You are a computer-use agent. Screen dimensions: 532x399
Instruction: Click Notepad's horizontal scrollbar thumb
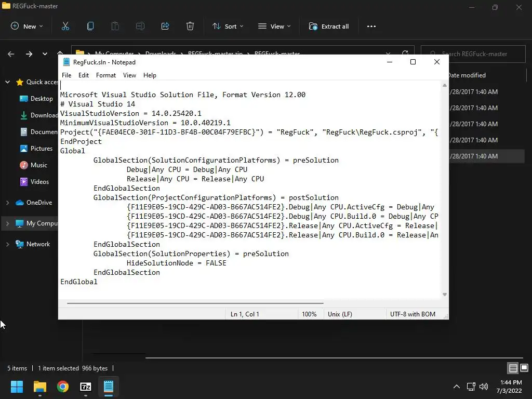point(195,303)
